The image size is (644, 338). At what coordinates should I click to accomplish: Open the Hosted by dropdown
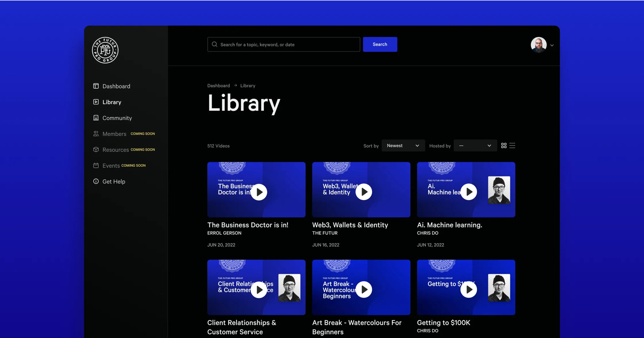[475, 146]
